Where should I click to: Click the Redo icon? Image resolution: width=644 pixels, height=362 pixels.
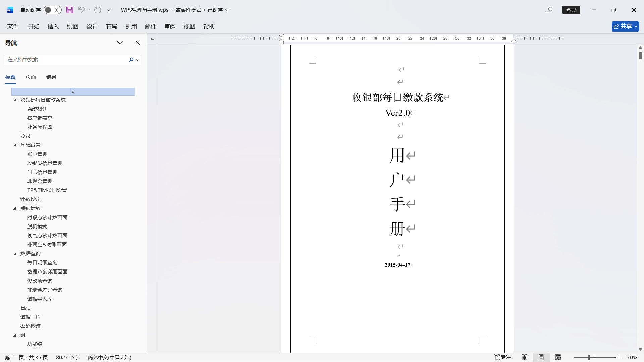98,10
